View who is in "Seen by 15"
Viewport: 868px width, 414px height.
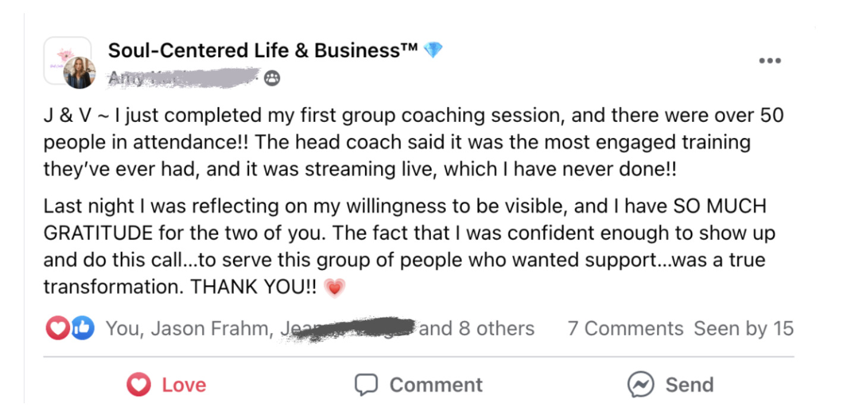tap(744, 328)
